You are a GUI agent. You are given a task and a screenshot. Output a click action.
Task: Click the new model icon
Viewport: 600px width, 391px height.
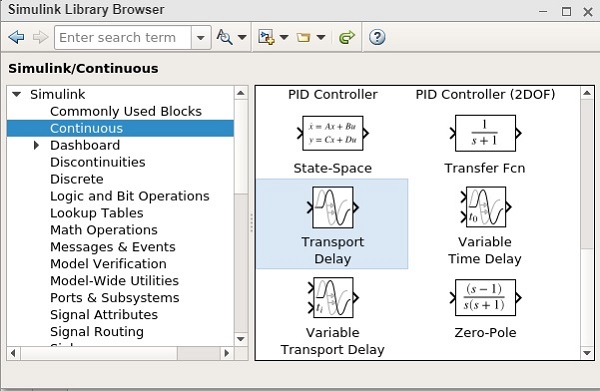click(266, 37)
